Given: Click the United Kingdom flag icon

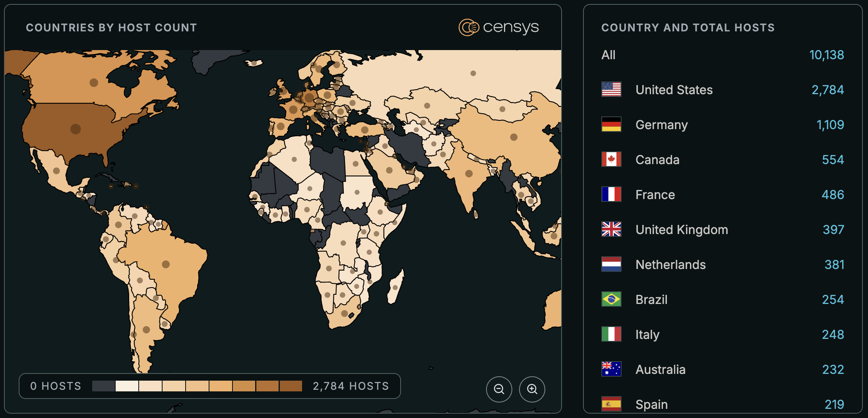Looking at the screenshot, I should click(611, 229).
